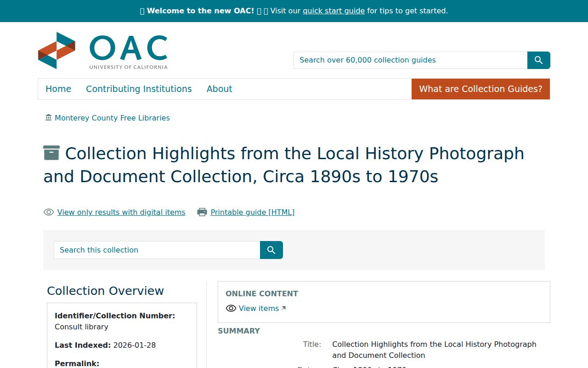The image size is (588, 368).
Task: Click the institution building icon
Action: [49, 118]
